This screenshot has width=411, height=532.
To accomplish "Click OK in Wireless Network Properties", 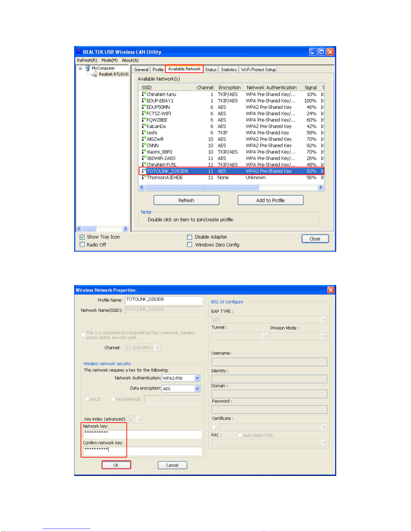I will 116,465.
